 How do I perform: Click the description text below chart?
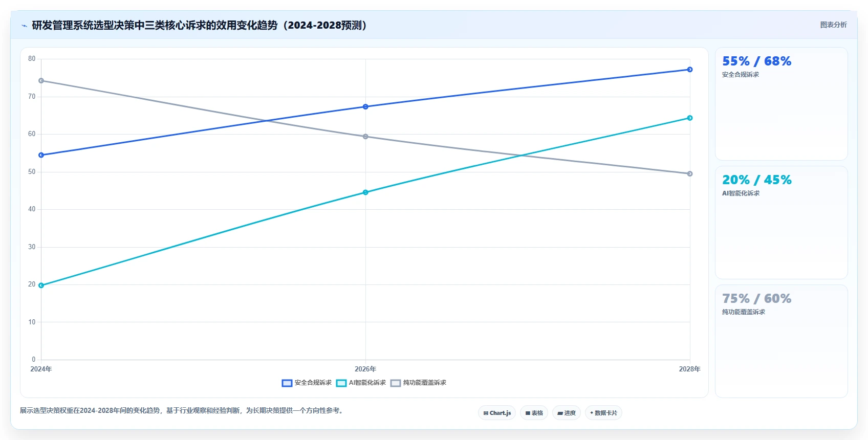pos(181,410)
